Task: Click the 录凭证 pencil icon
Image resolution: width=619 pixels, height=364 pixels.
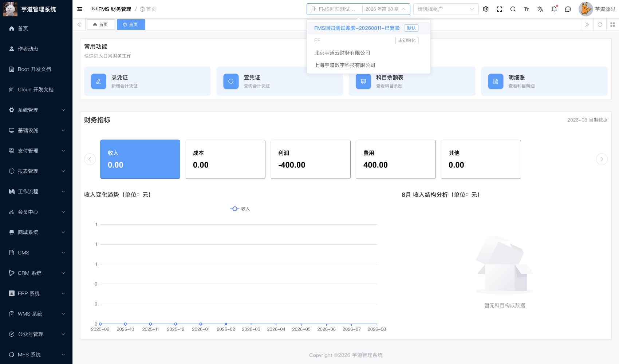Action: (99, 82)
